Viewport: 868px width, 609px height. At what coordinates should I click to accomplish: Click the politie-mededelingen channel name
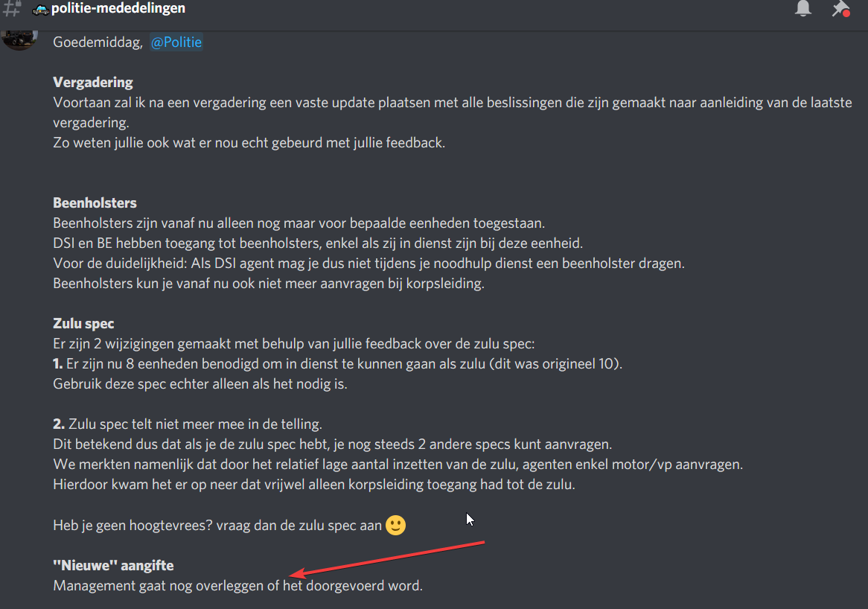[118, 8]
